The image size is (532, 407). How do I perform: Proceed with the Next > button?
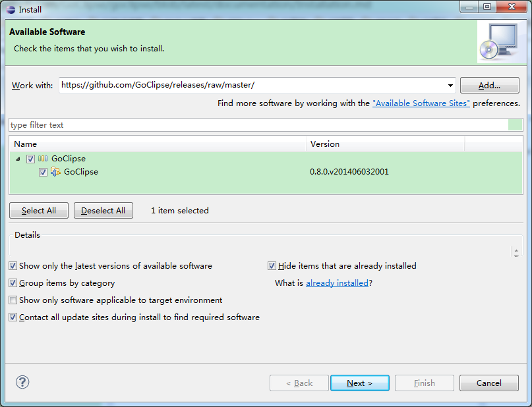click(x=360, y=383)
